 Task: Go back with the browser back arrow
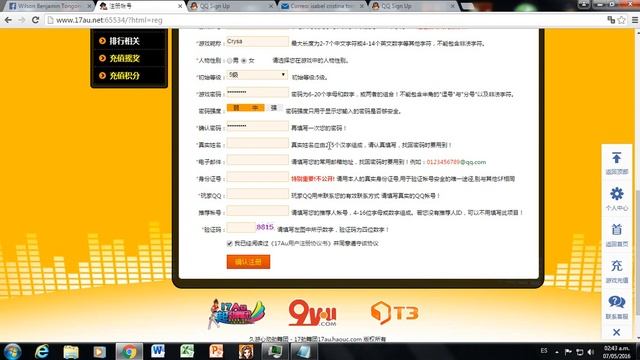(8, 20)
